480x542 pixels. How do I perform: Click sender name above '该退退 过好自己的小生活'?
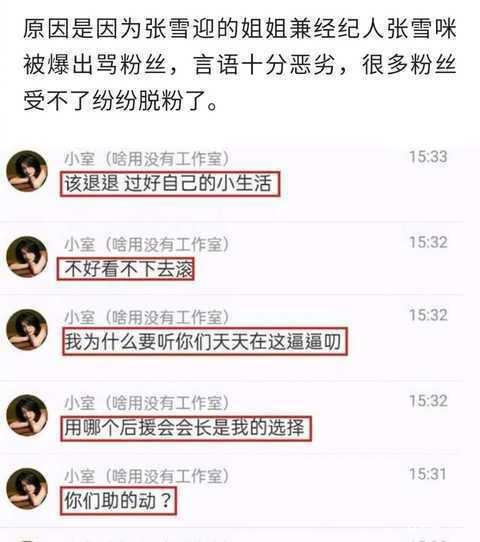147,159
